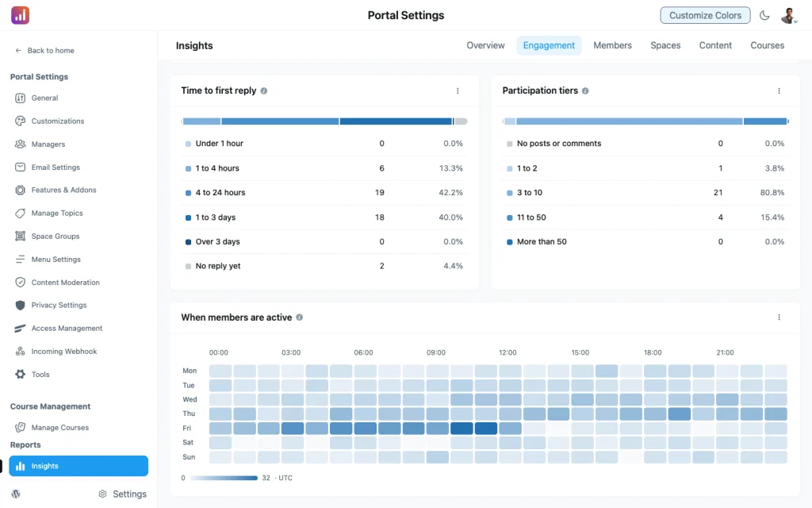812x508 pixels.
Task: Click the Insights heading
Action: [x=194, y=45]
